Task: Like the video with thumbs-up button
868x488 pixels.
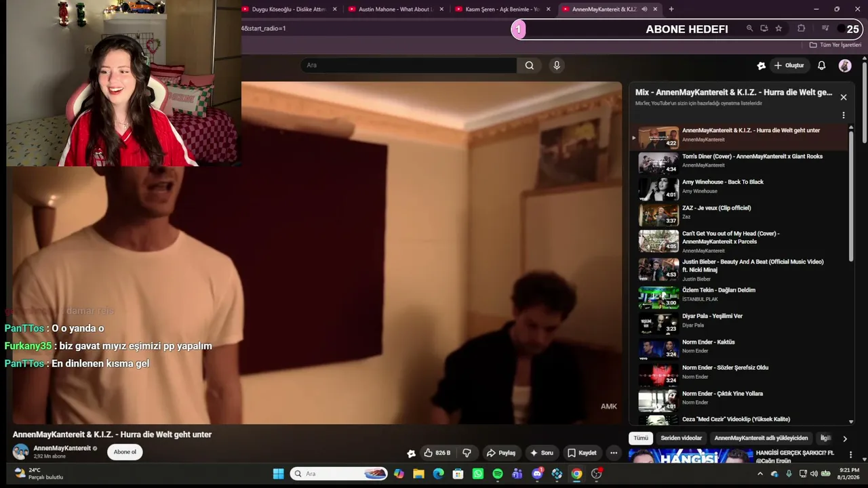Action: pos(437,453)
